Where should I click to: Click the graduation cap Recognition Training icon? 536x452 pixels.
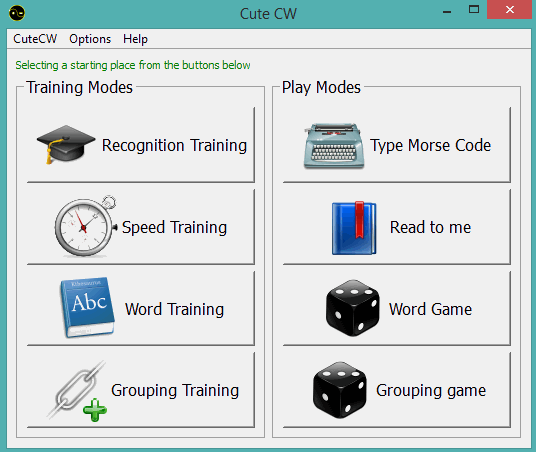[x=66, y=145]
